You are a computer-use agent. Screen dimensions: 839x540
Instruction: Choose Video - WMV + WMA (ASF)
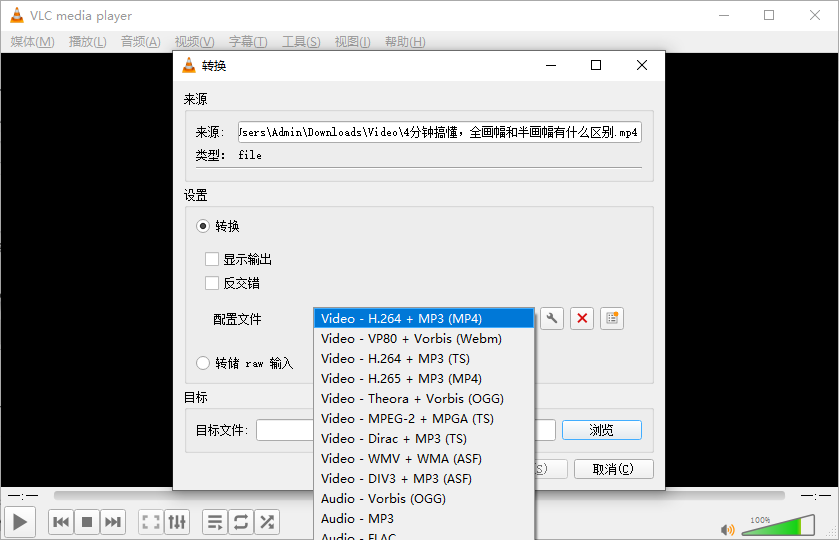tap(424, 458)
